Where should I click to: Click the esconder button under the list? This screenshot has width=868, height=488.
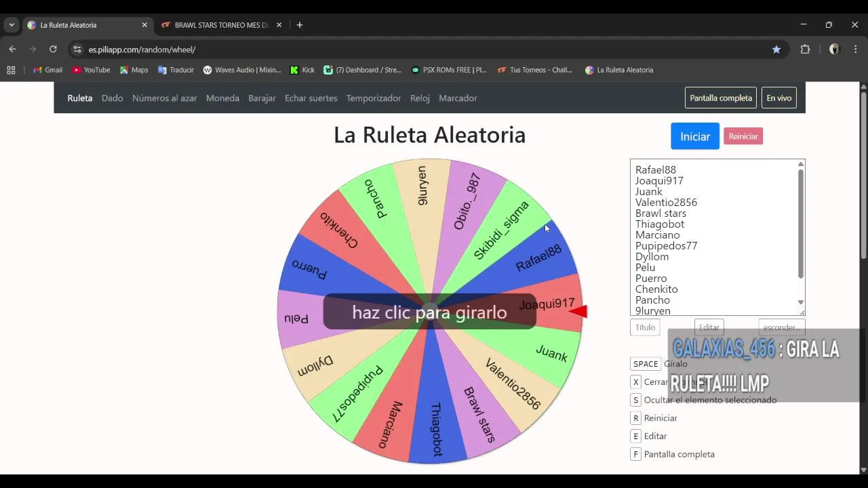click(x=782, y=327)
